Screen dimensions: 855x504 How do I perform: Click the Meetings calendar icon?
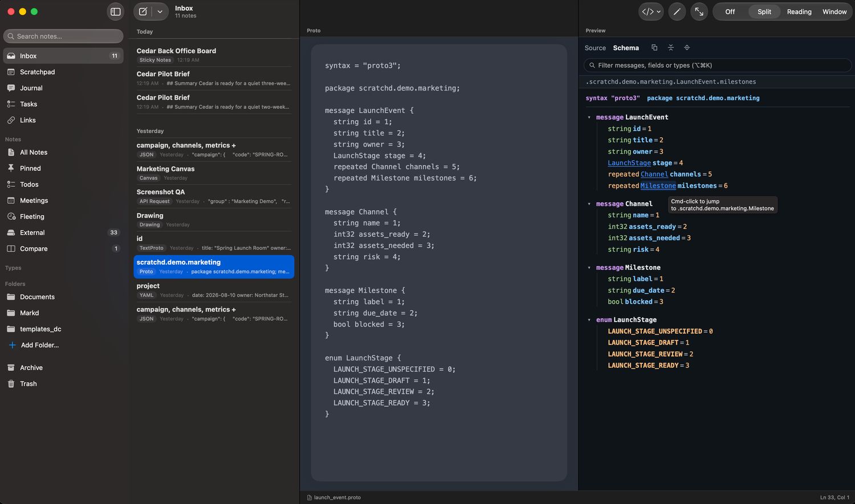tap(11, 200)
